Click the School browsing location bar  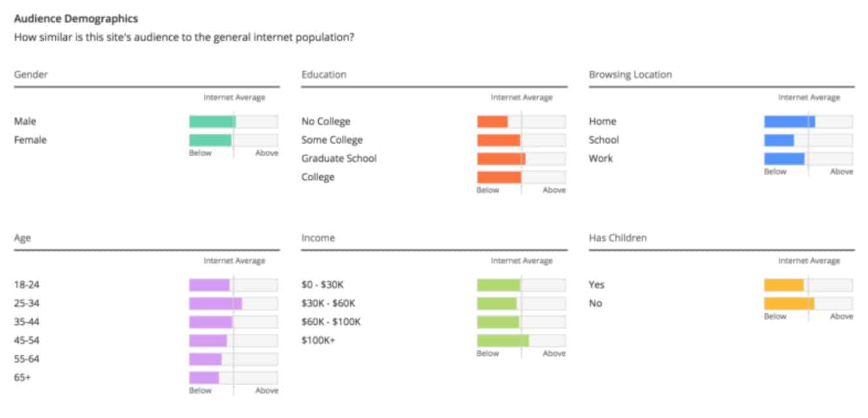[x=779, y=140]
